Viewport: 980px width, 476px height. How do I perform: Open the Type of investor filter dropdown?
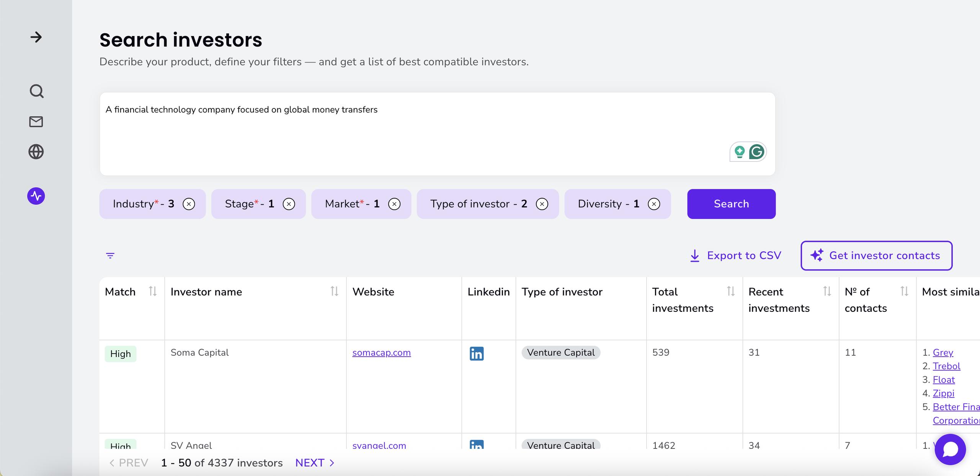479,204
